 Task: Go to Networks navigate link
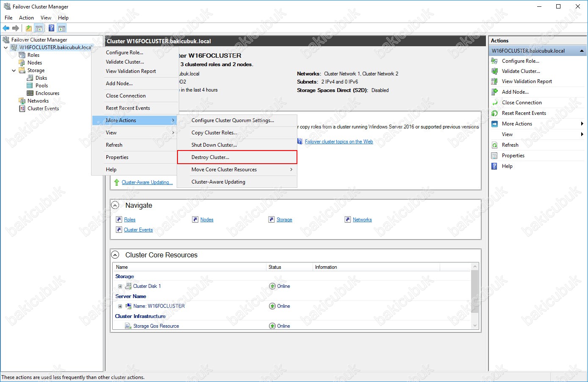tap(362, 220)
